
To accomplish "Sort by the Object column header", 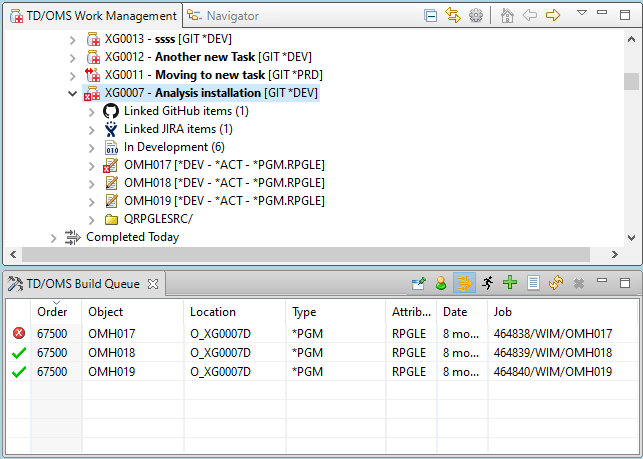I will click(x=106, y=312).
